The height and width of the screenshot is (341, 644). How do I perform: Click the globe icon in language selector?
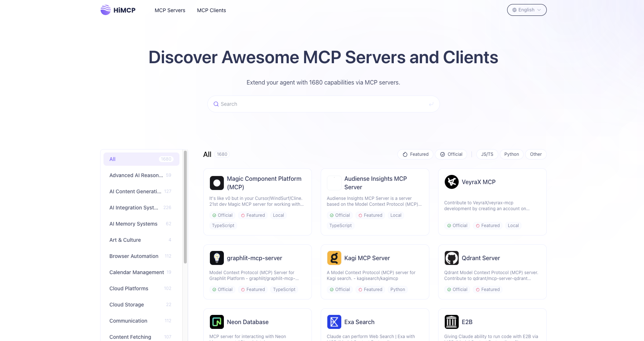coord(514,10)
